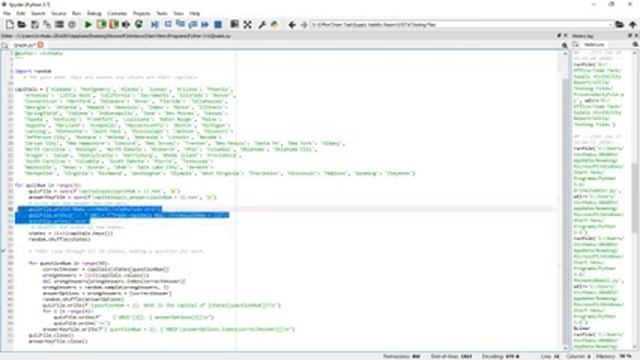This screenshot has width=640, height=360.
Task: Open the editor pane options icon
Action: (x=564, y=45)
